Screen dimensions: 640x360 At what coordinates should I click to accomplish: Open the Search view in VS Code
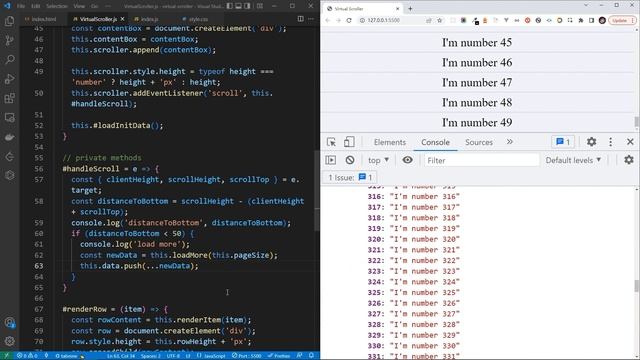[x=9, y=60]
